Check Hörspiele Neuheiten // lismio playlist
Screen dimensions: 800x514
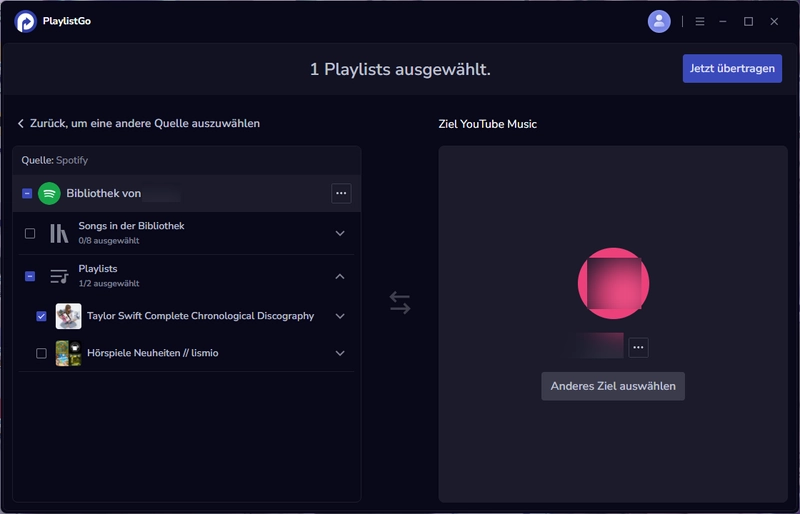coord(41,353)
